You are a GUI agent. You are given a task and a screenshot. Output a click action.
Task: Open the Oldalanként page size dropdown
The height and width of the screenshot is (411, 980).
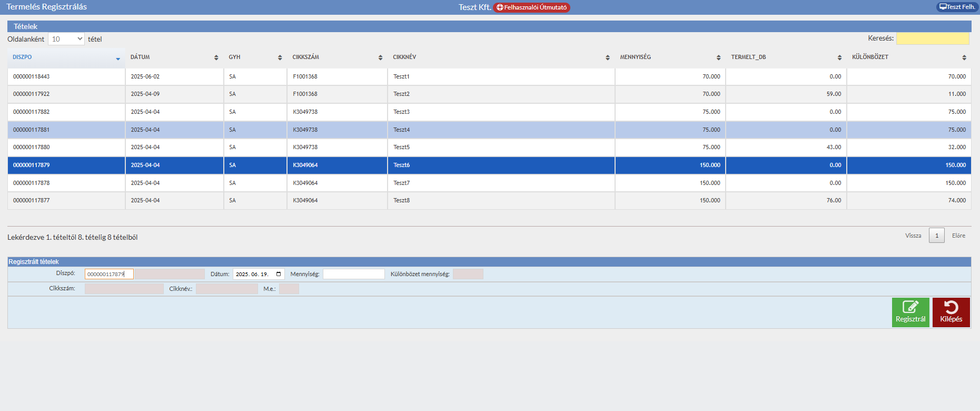66,39
